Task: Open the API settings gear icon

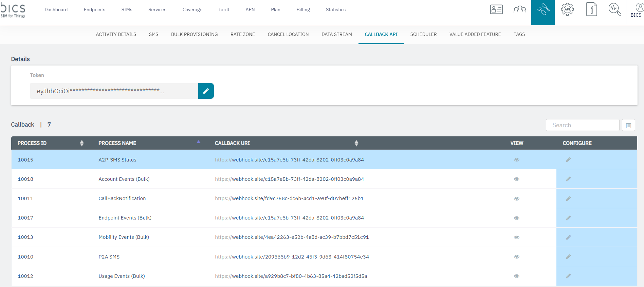Action: click(x=567, y=9)
